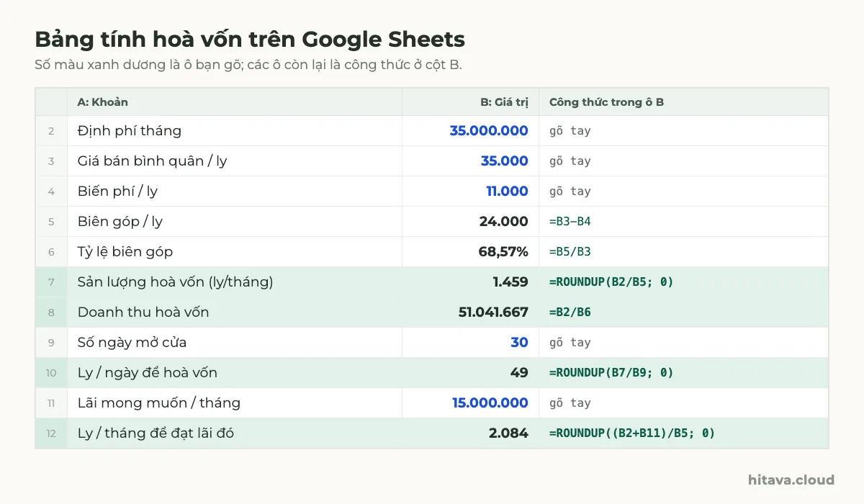The width and height of the screenshot is (864, 504).
Task: Click header 'Công thức trong ô B'
Action: pos(684,102)
